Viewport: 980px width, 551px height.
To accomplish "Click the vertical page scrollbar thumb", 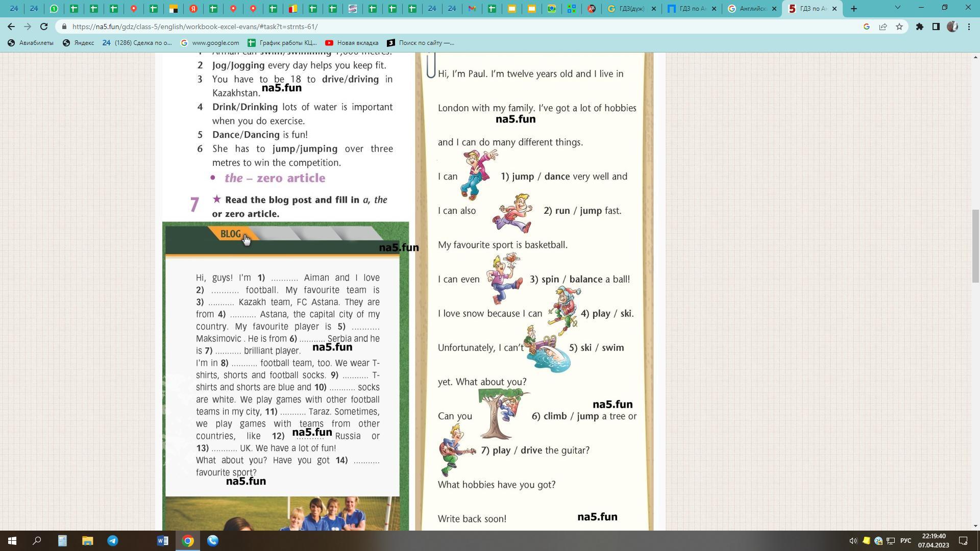I will [x=975, y=245].
